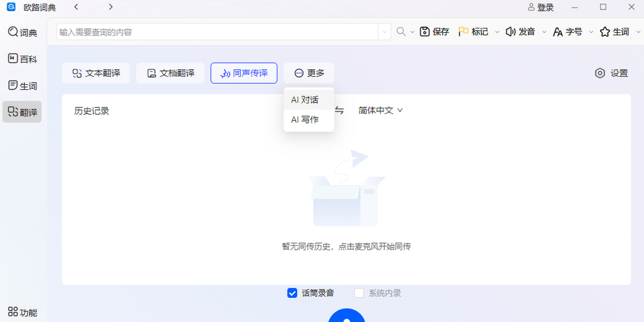Open the 词典 dictionary sidebar icon
The width and height of the screenshot is (644, 322).
[13, 32]
